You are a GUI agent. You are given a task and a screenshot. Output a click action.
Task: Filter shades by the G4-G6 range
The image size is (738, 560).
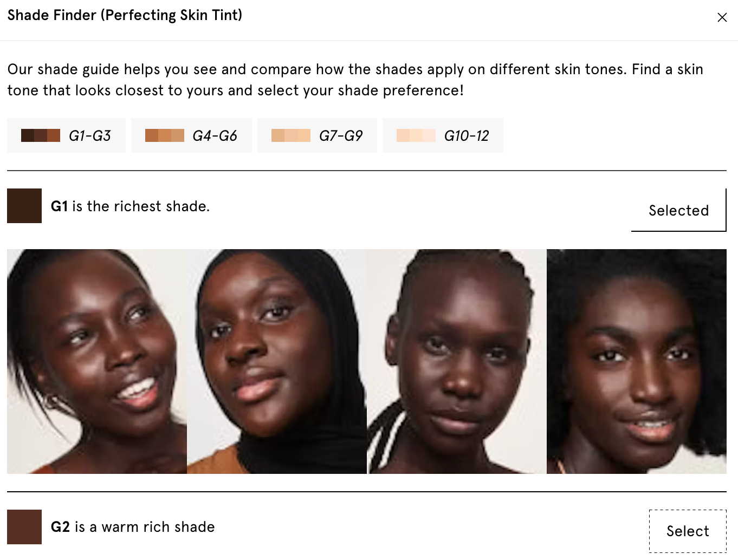click(x=191, y=135)
